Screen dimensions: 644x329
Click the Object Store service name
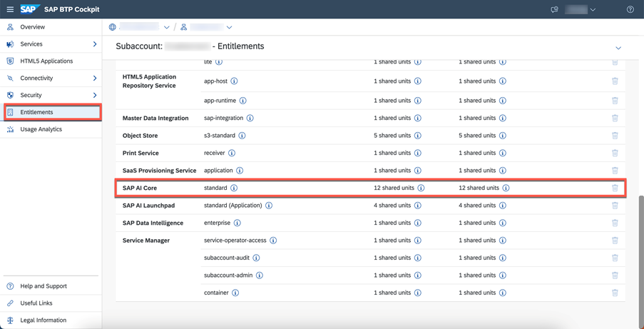tap(140, 136)
